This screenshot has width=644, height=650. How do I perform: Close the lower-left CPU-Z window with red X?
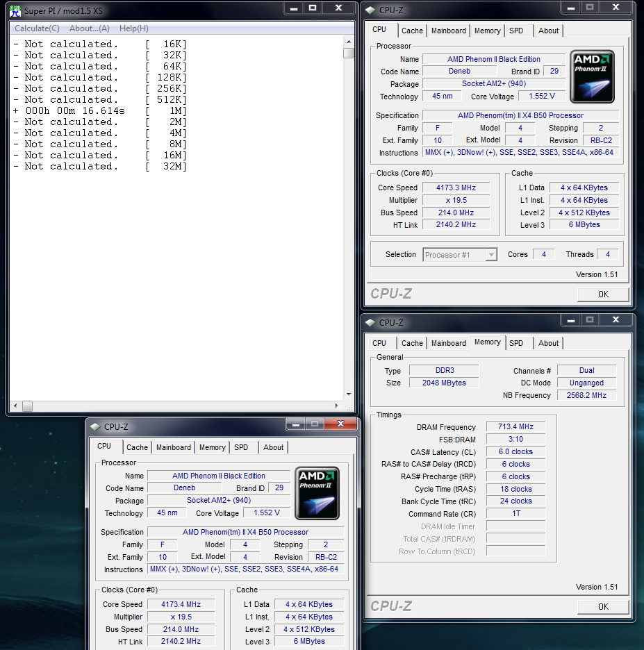(340, 424)
